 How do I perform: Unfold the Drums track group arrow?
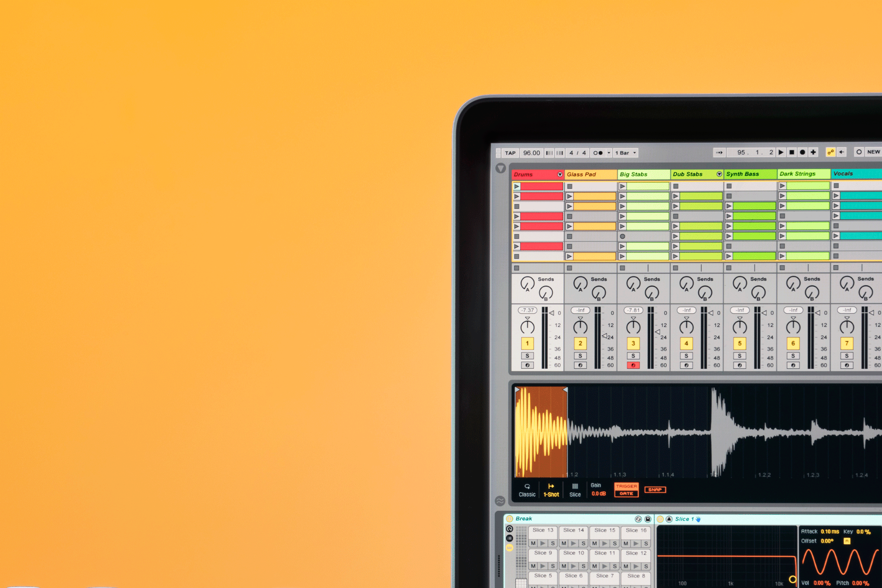pyautogui.click(x=560, y=175)
